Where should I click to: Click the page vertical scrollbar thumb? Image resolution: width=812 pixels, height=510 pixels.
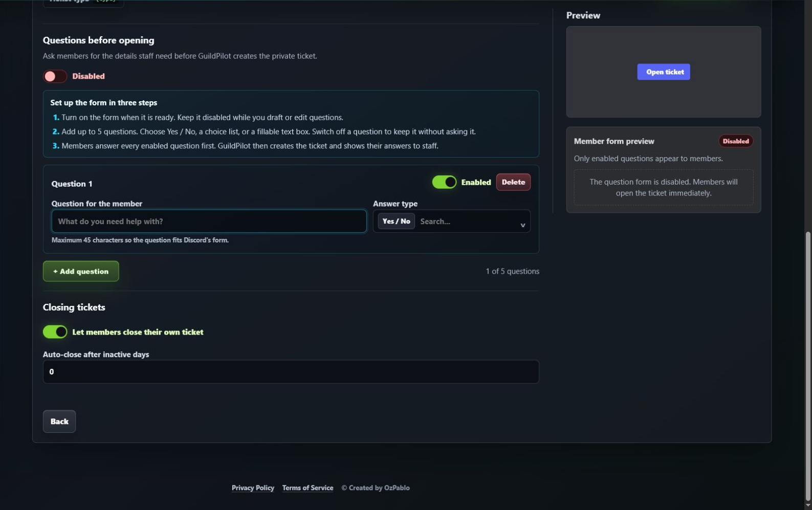[x=808, y=366]
